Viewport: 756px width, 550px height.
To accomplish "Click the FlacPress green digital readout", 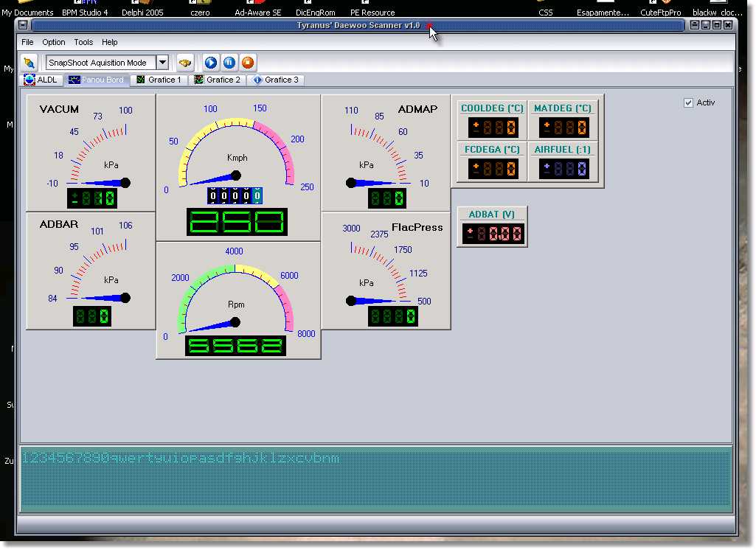I will coord(393,316).
